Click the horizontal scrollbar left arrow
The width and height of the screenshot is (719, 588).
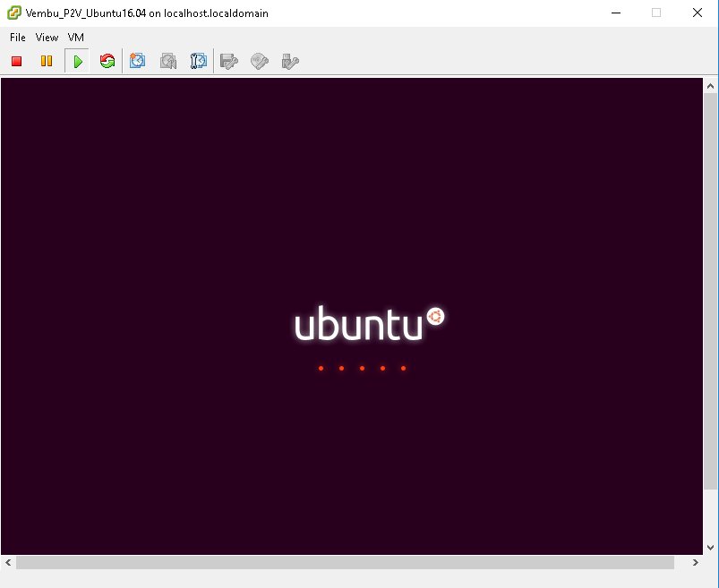(x=8, y=562)
